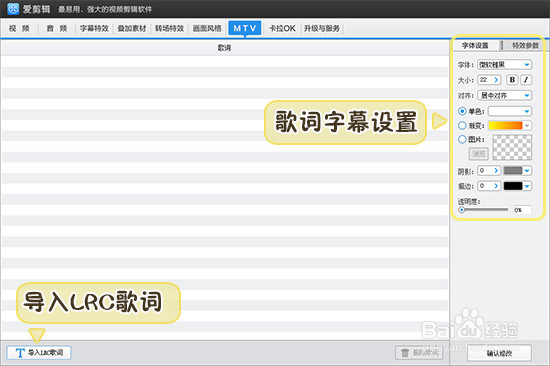Click the 导入LRC歌词 import button
The width and height of the screenshot is (550, 366).
pyautogui.click(x=39, y=353)
